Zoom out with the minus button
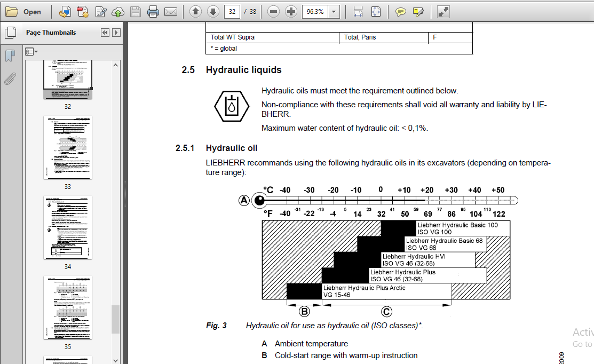Screen dimensions: 594x364 click(x=273, y=12)
